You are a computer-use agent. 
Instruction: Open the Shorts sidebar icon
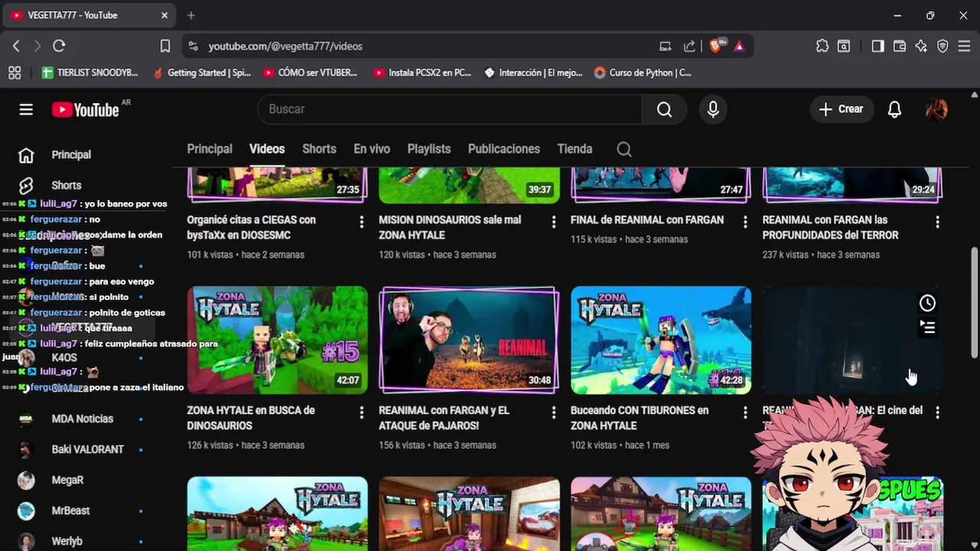pyautogui.click(x=26, y=186)
